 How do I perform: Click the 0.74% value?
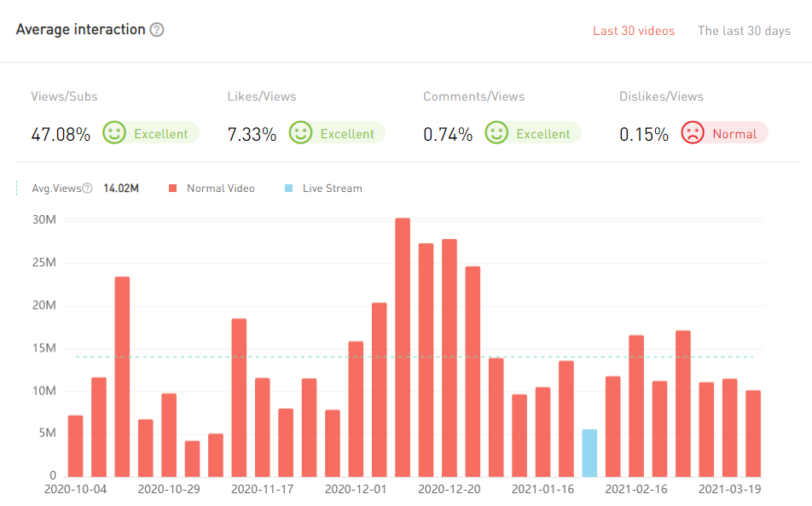pyautogui.click(x=448, y=135)
